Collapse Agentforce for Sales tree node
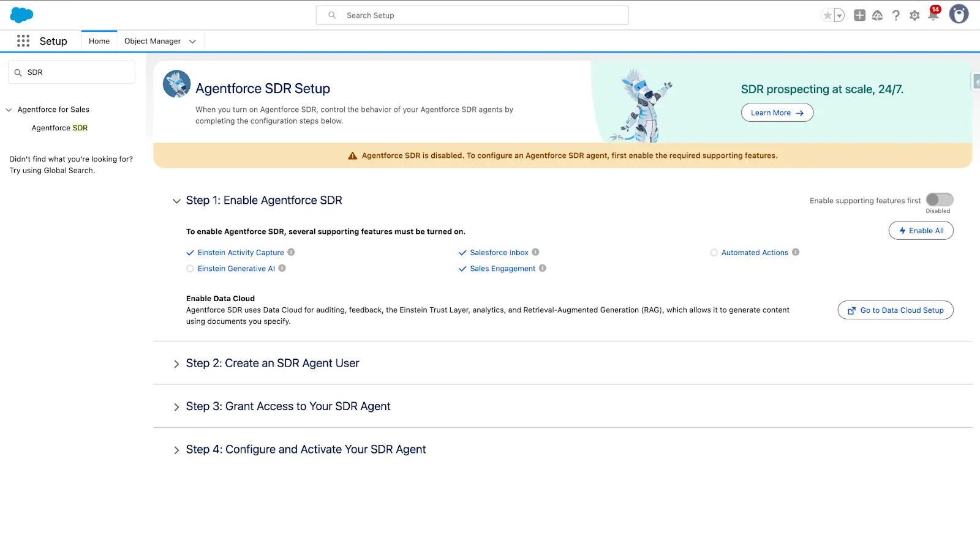 (9, 110)
